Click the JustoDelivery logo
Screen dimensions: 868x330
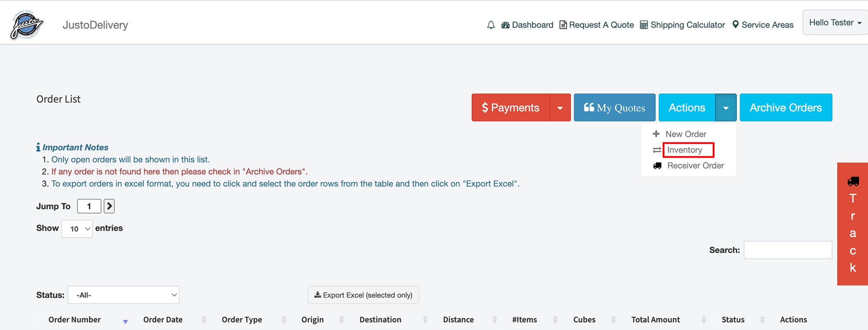pos(27,25)
